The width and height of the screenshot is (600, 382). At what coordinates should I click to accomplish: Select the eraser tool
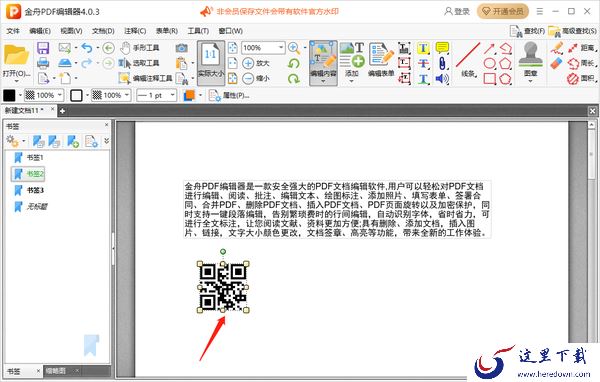tap(557, 63)
